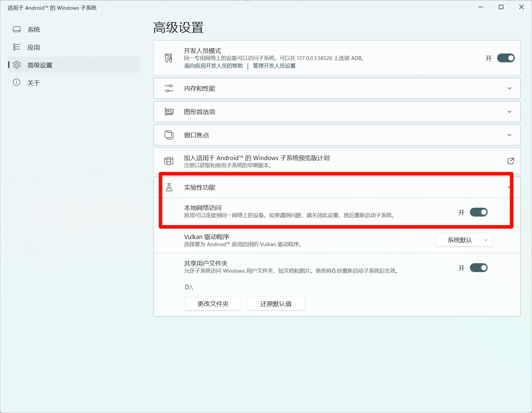Open the 面向应用开发人员的帮助 link

213,66
